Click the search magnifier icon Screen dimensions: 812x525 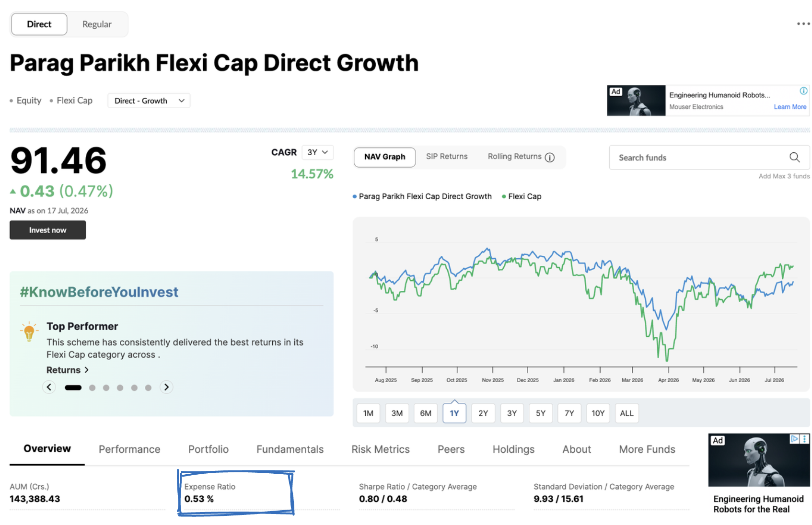(794, 157)
